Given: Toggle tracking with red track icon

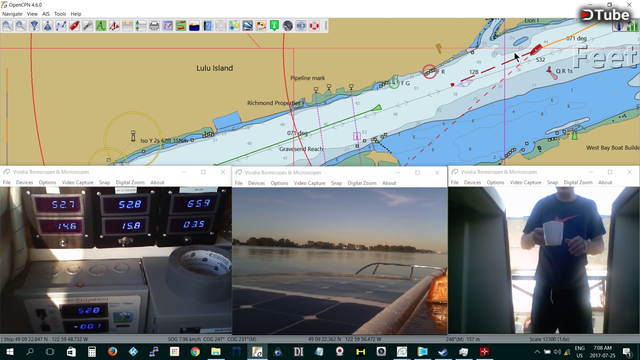Looking at the screenshot, I should pos(181,26).
